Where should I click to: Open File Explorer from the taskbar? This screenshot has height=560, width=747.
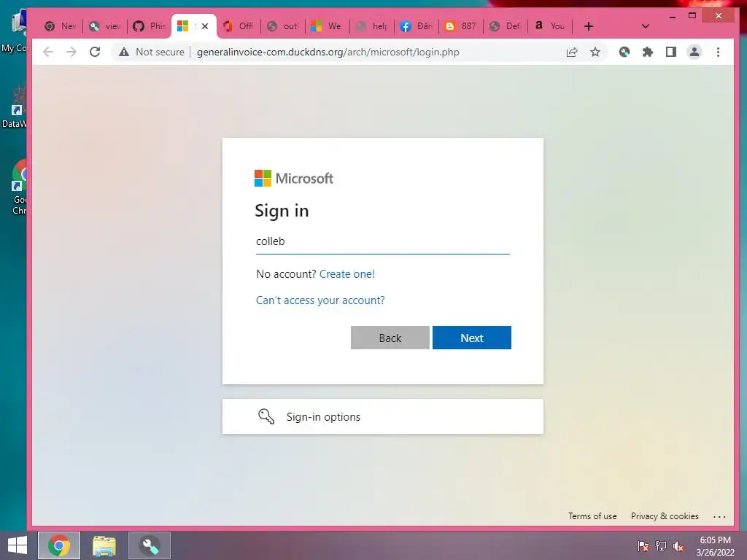tap(104, 545)
